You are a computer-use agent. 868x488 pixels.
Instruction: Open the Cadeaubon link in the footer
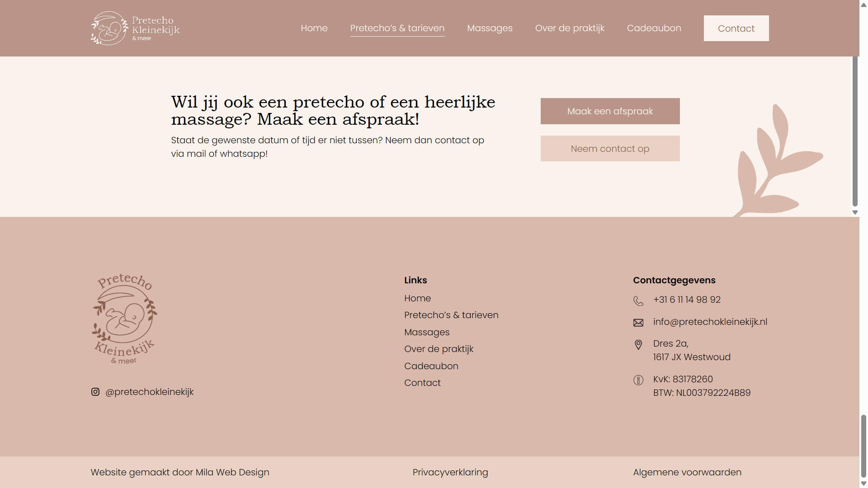coord(431,366)
